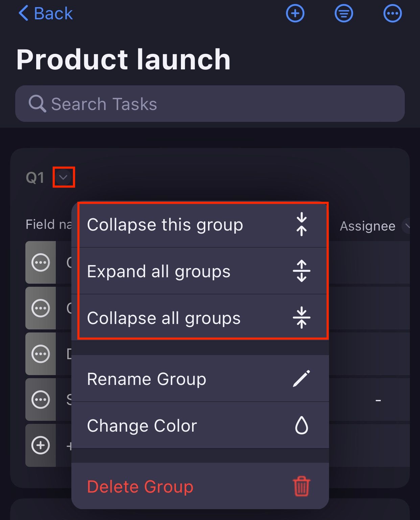Select Expand all groups
This screenshot has width=420, height=520.
[x=159, y=271]
